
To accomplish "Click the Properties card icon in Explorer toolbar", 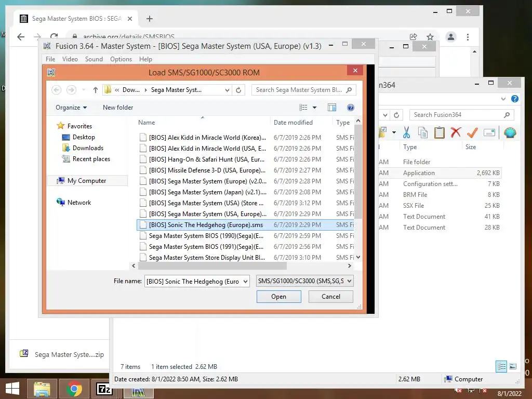I will [x=489, y=132].
